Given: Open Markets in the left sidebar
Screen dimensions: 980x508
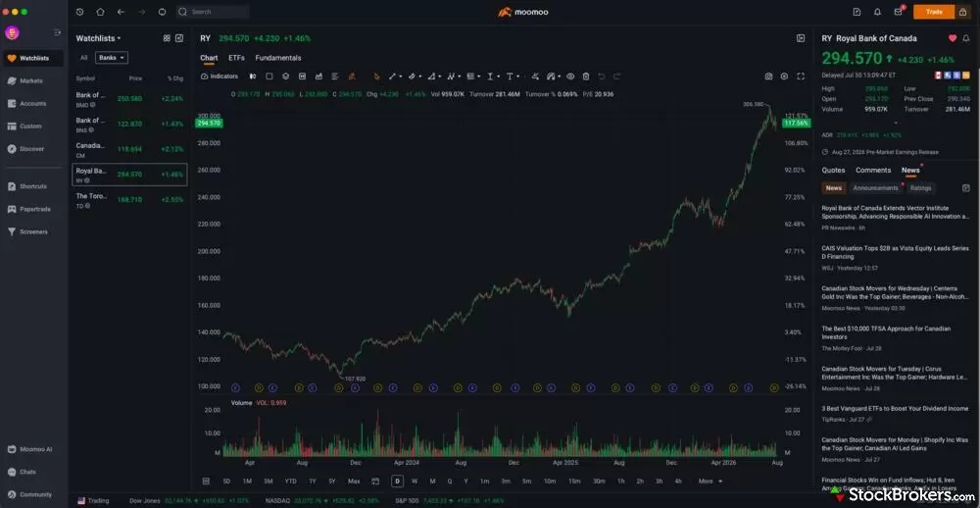Looking at the screenshot, I should pyautogui.click(x=25, y=80).
